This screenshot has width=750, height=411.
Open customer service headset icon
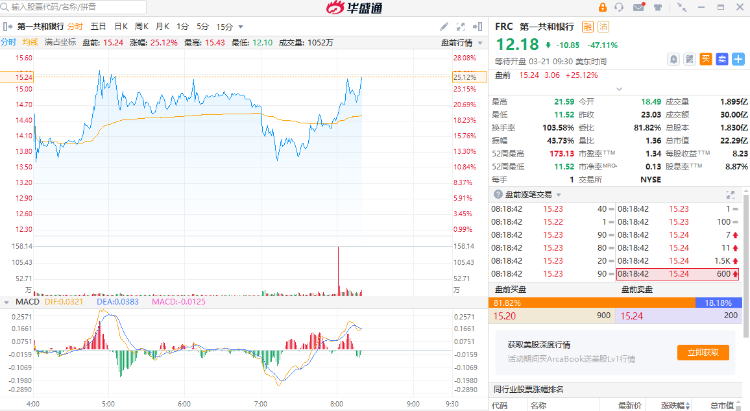tap(619, 7)
